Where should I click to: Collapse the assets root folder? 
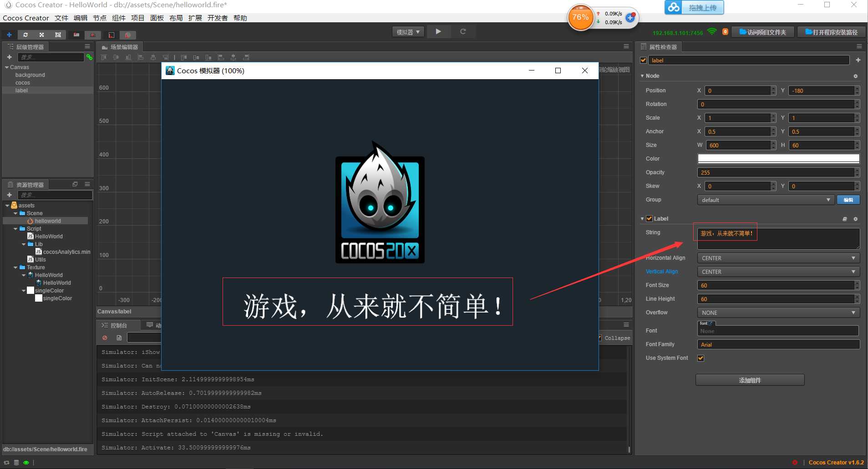7,206
